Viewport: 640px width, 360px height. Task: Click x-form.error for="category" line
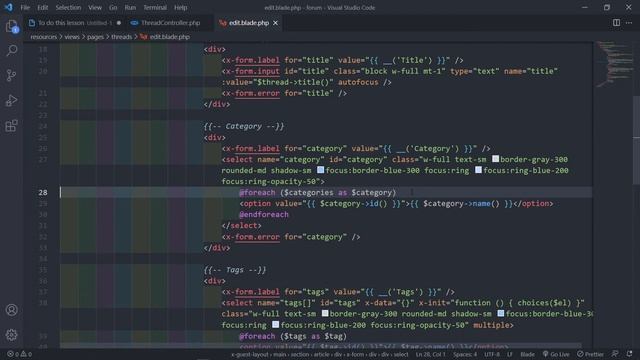tap(291, 237)
